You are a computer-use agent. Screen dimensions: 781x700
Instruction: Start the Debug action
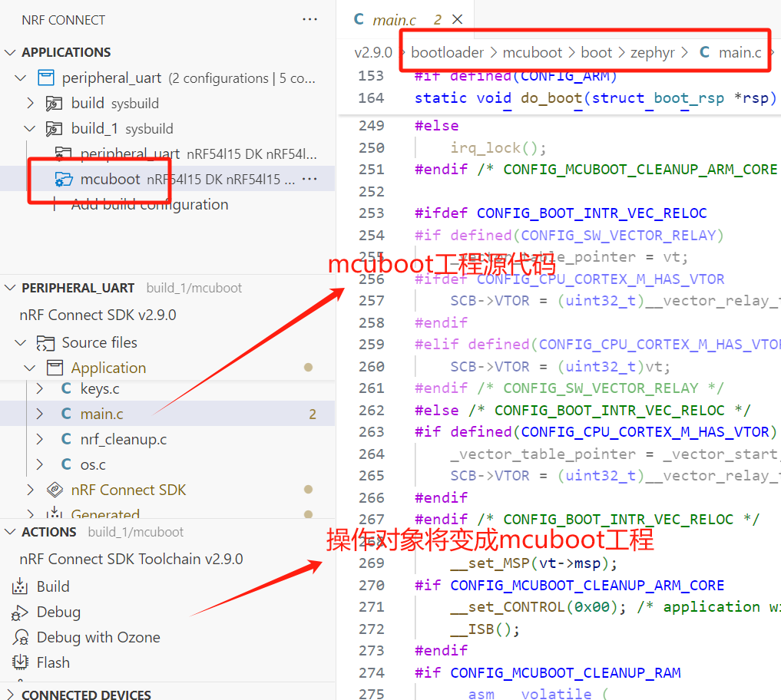[58, 612]
